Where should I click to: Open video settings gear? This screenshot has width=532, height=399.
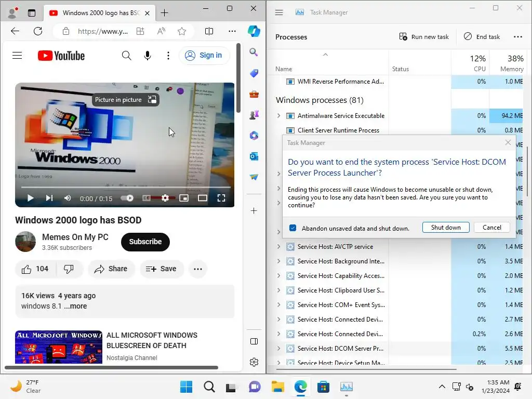tap(165, 198)
